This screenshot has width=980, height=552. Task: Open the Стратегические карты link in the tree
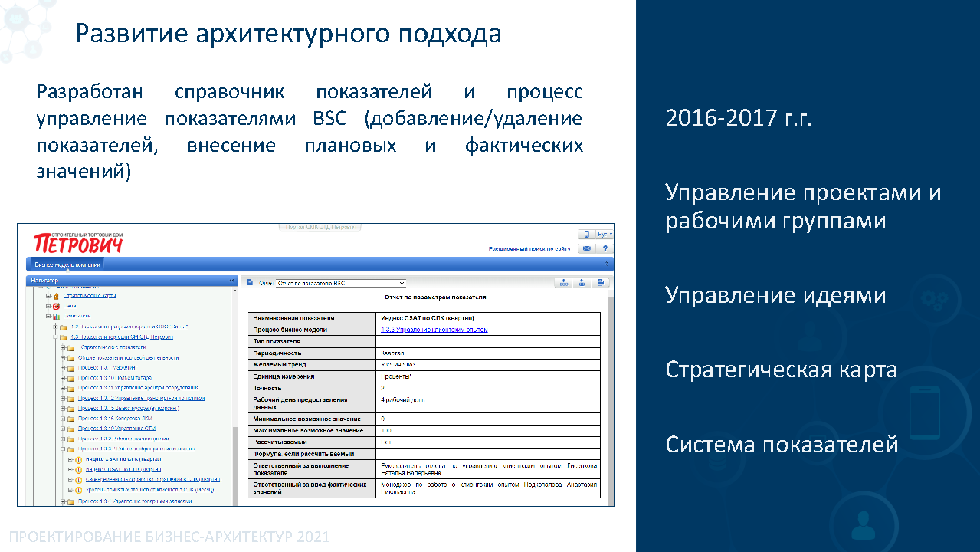tap(90, 295)
